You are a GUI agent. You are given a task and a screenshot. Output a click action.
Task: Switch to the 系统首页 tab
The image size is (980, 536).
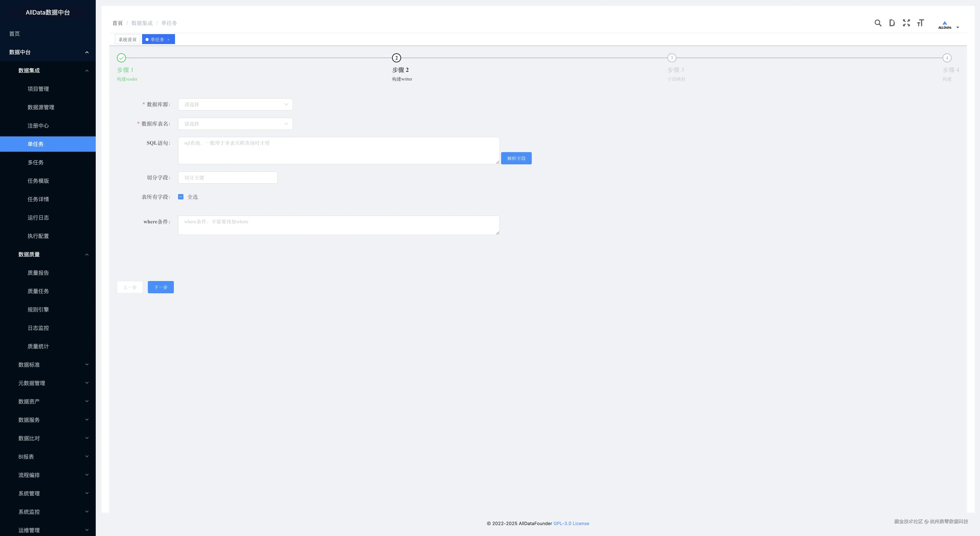click(128, 40)
